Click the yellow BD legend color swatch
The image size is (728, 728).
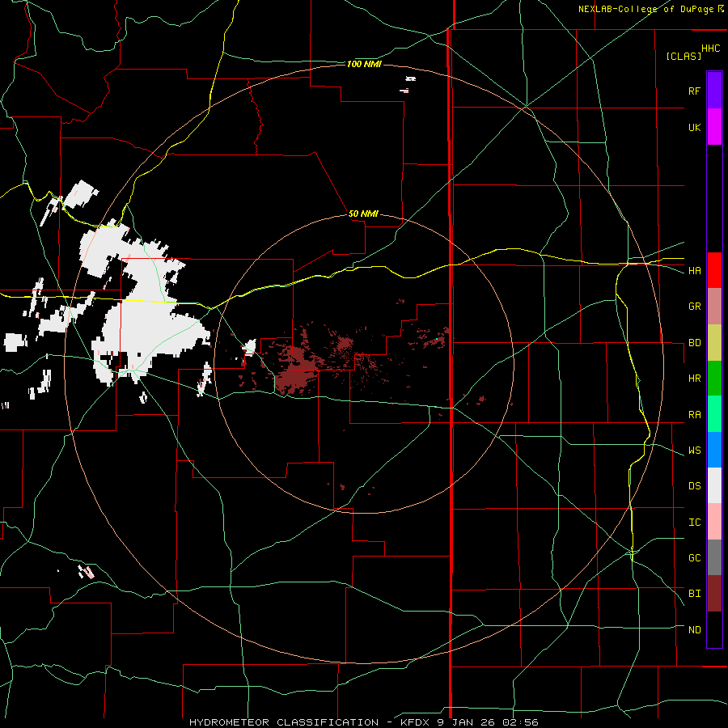pyautogui.click(x=714, y=343)
